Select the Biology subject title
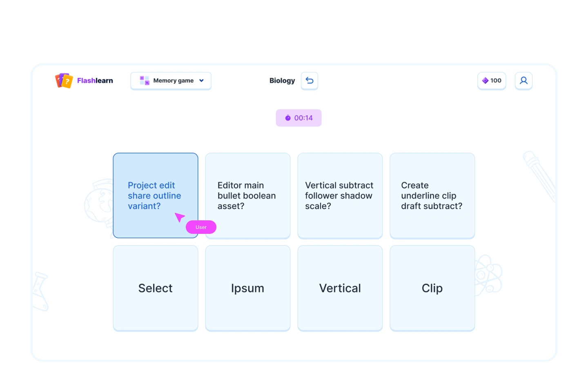Image resolution: width=588 pixels, height=372 pixels. tap(282, 81)
